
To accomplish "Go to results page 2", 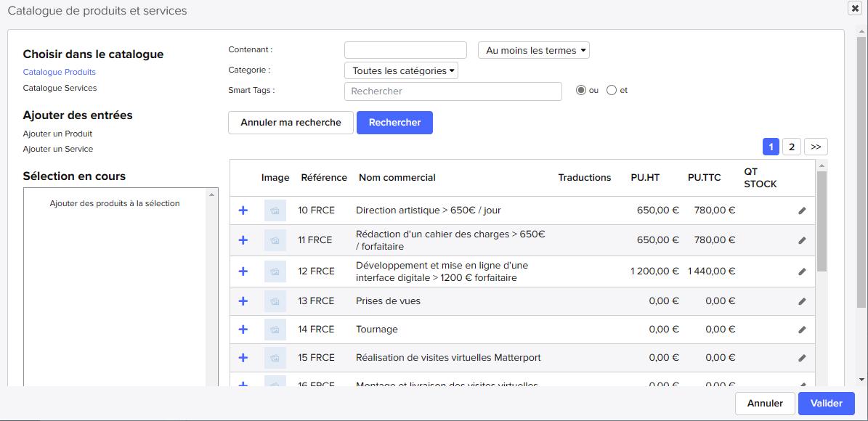I will click(x=792, y=147).
